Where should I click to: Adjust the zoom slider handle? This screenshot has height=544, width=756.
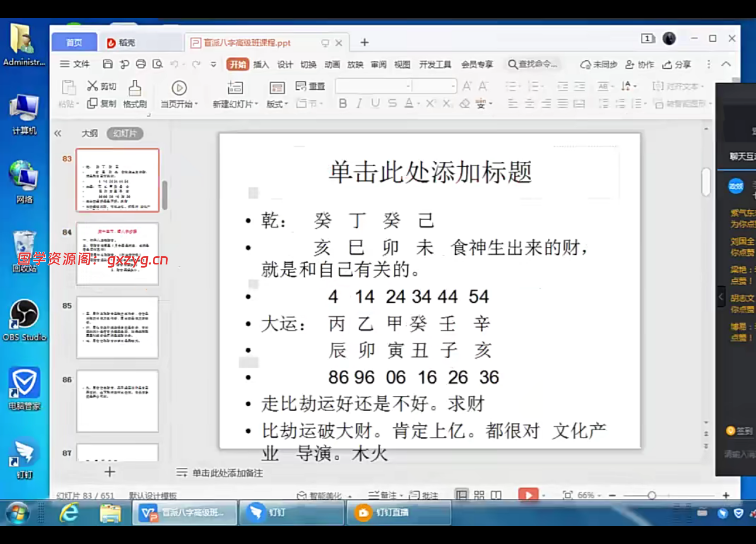click(x=652, y=495)
